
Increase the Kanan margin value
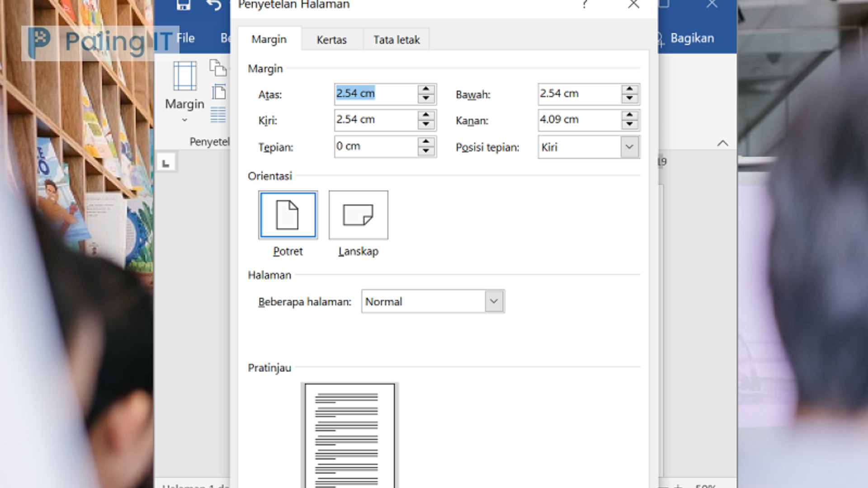[x=630, y=115]
